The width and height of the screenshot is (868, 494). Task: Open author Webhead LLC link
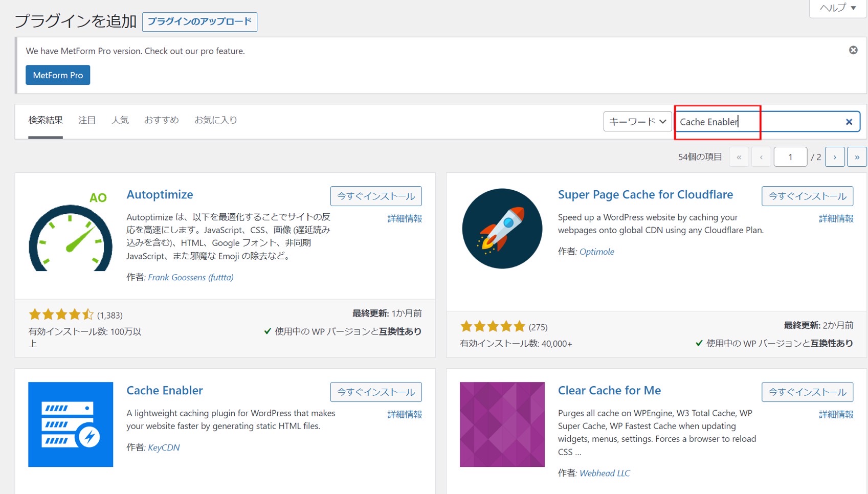(x=605, y=473)
